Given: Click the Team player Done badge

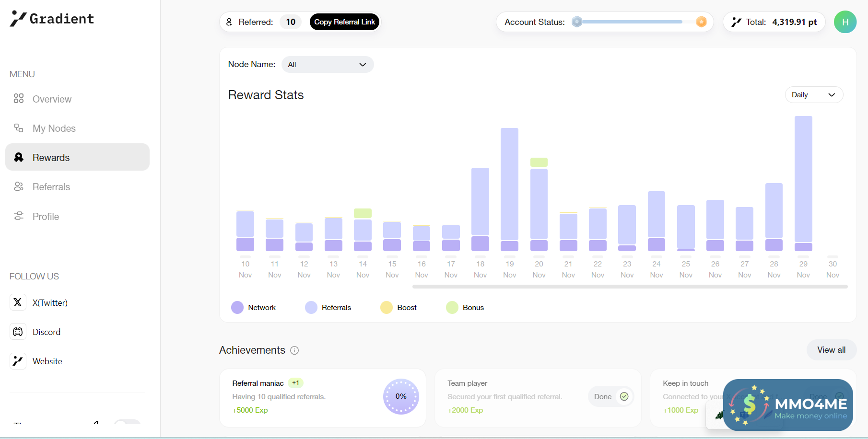Looking at the screenshot, I should (611, 396).
